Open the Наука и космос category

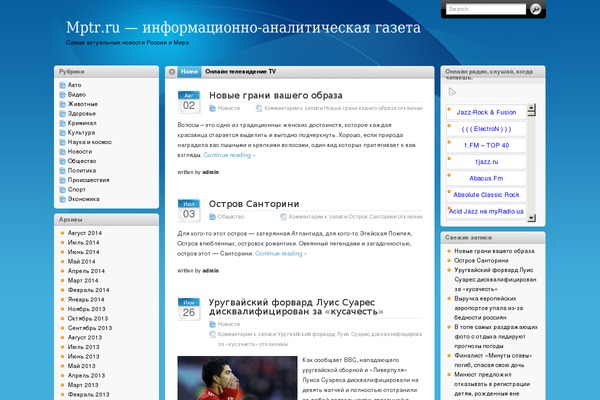[90, 142]
